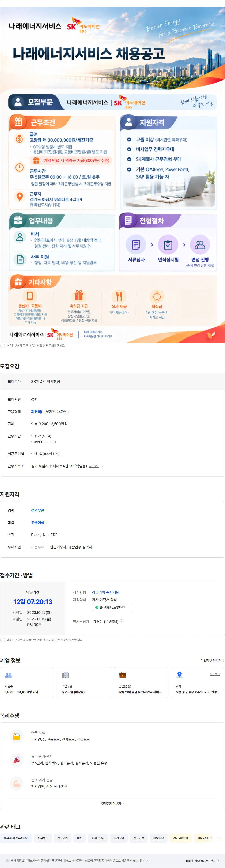
Task: Open 지도보기 next to 근무지주소
Action: (x=96, y=466)
